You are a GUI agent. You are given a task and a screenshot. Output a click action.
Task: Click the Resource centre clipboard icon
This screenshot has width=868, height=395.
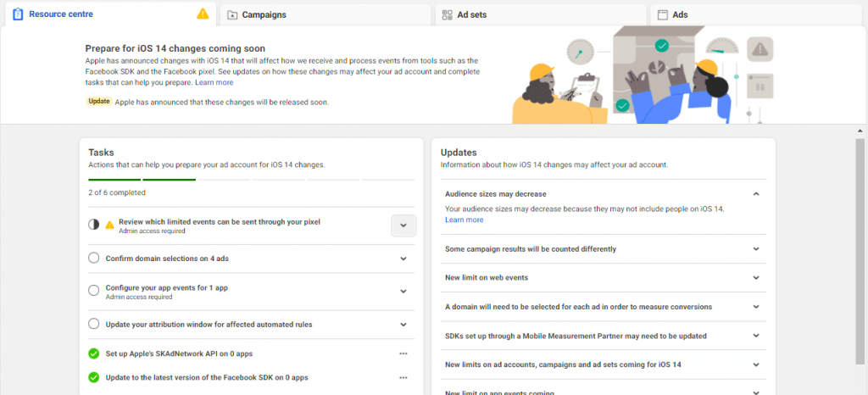18,14
